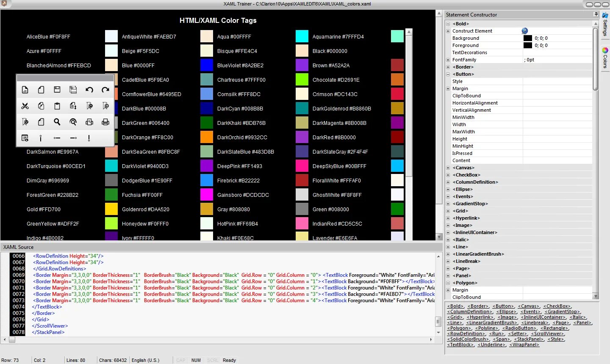Image resolution: width=610 pixels, height=364 pixels.
Task: Expand the <Canvas> tree item
Action: [448, 168]
